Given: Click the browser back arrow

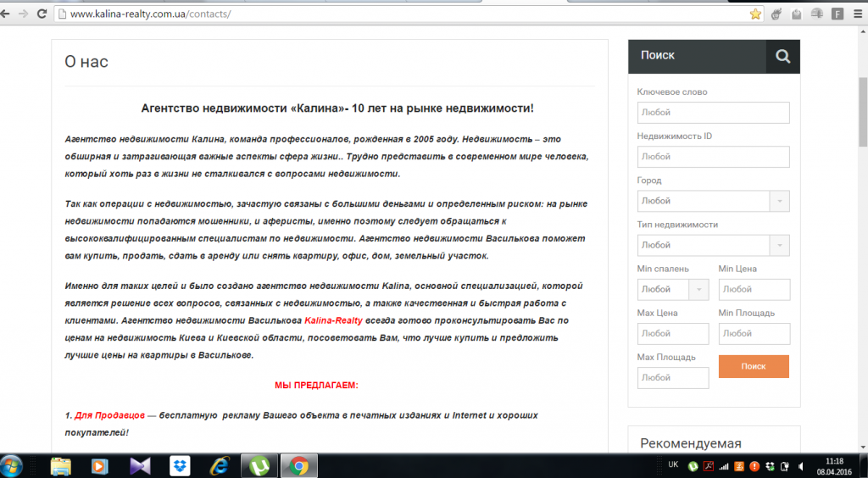Looking at the screenshot, I should [x=5, y=14].
